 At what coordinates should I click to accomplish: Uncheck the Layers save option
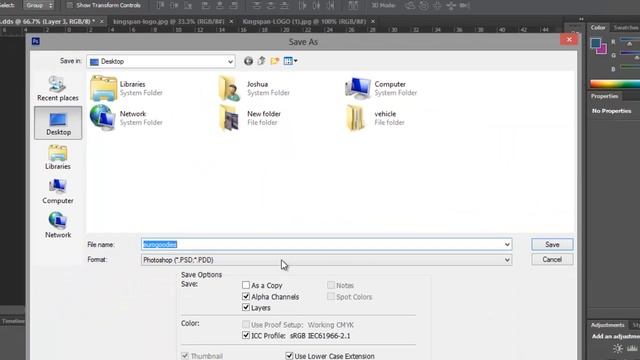pos(246,307)
